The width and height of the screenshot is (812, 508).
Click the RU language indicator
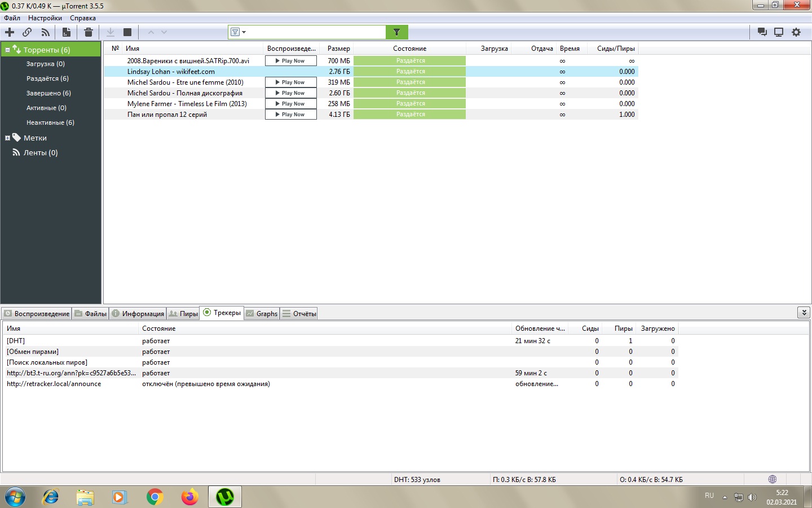[x=709, y=496]
